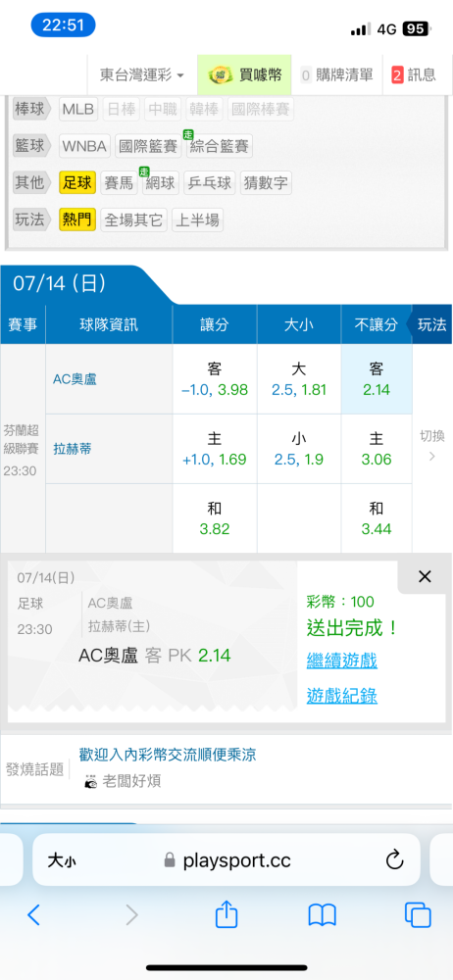This screenshot has width=453, height=980.
Task: Tap the 芬蘭超級聯賽 league label
Action: (24, 439)
